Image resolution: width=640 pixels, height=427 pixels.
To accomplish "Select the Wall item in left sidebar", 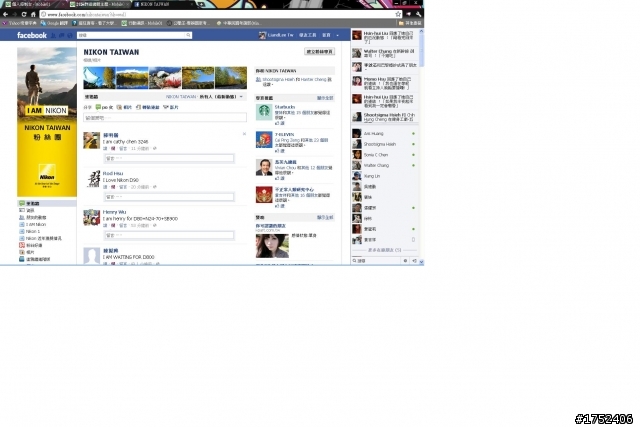I will pos(47,203).
